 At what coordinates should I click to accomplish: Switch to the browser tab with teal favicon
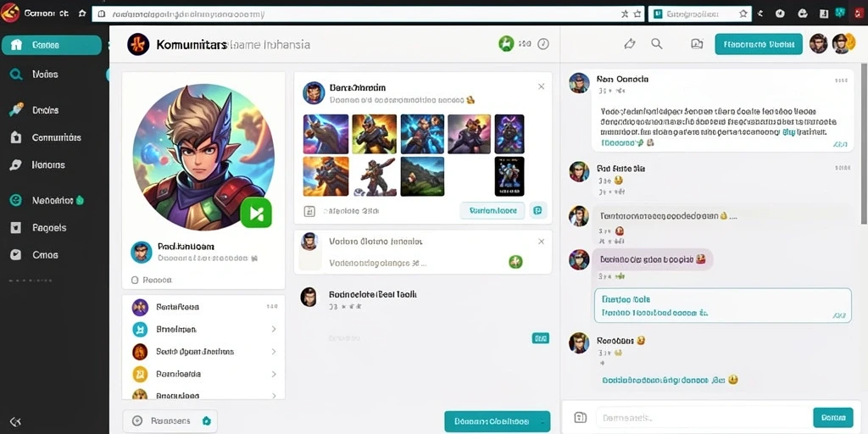point(699,14)
